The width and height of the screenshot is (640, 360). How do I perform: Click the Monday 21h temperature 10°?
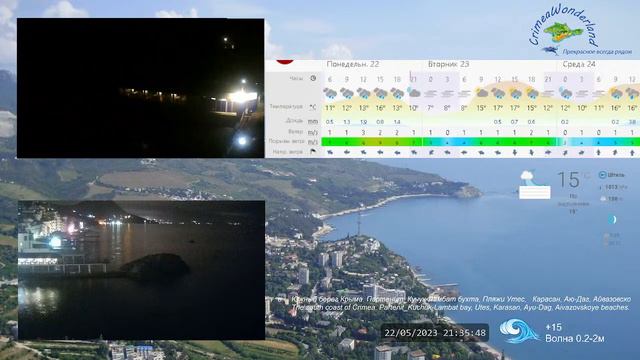[413, 108]
